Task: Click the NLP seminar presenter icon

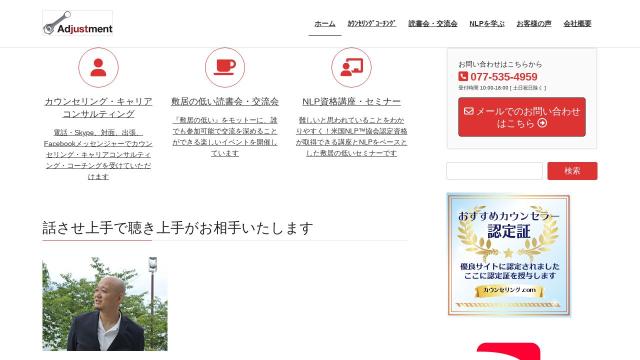Action: 351,67
